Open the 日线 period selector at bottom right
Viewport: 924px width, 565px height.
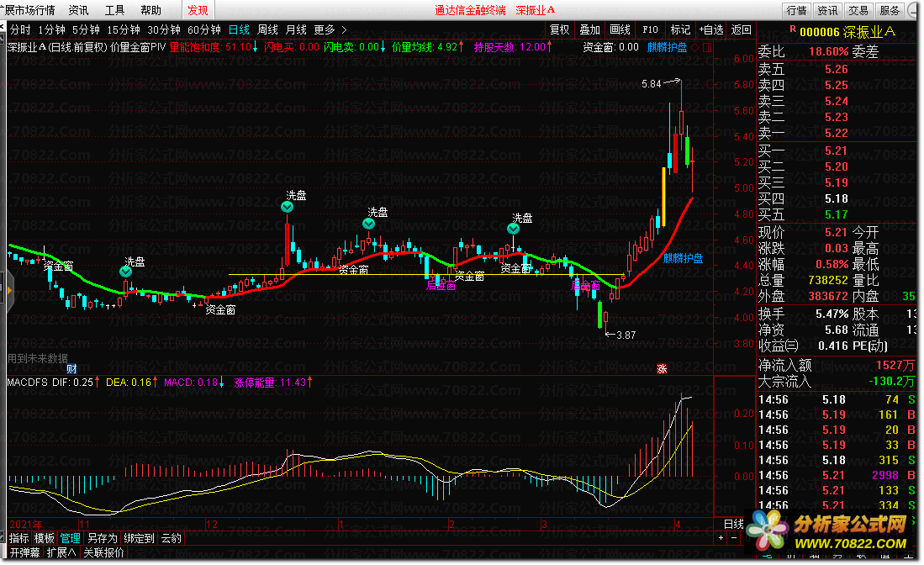pos(734,524)
